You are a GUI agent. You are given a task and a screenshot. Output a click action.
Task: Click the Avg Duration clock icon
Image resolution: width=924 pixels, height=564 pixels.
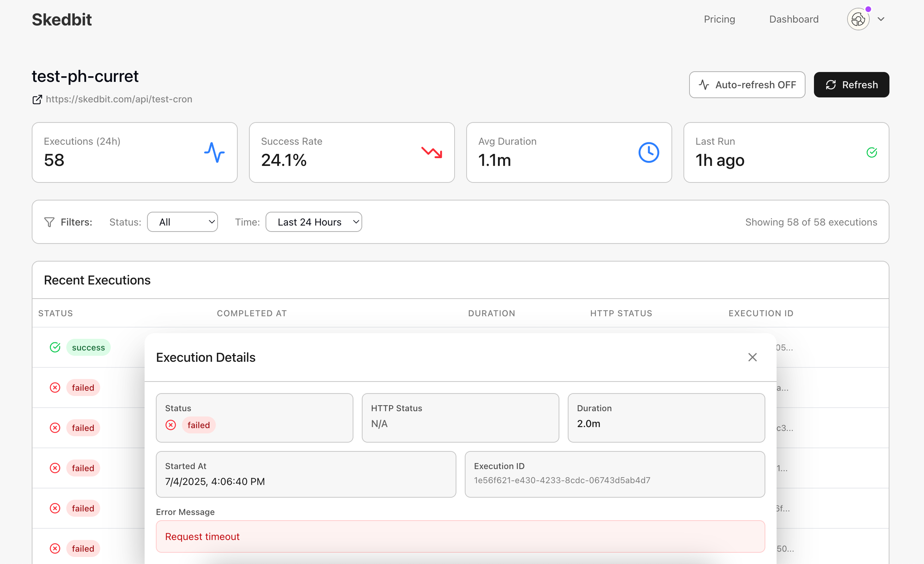(648, 152)
